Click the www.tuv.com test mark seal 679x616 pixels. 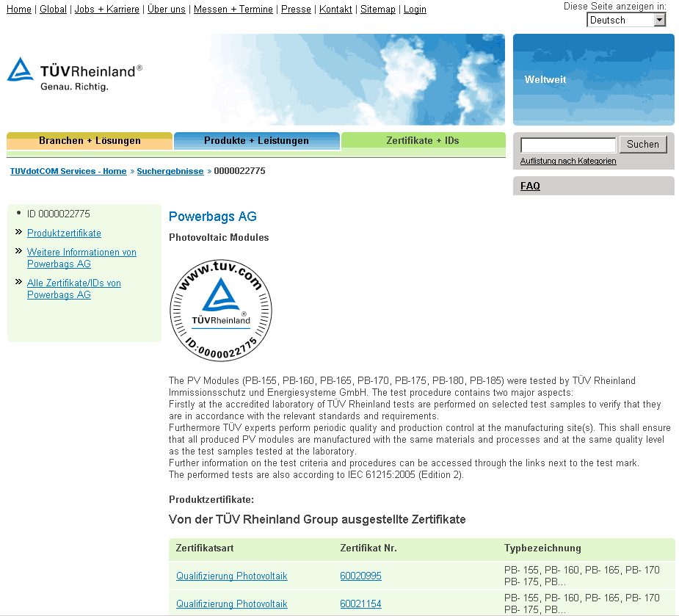[x=221, y=310]
